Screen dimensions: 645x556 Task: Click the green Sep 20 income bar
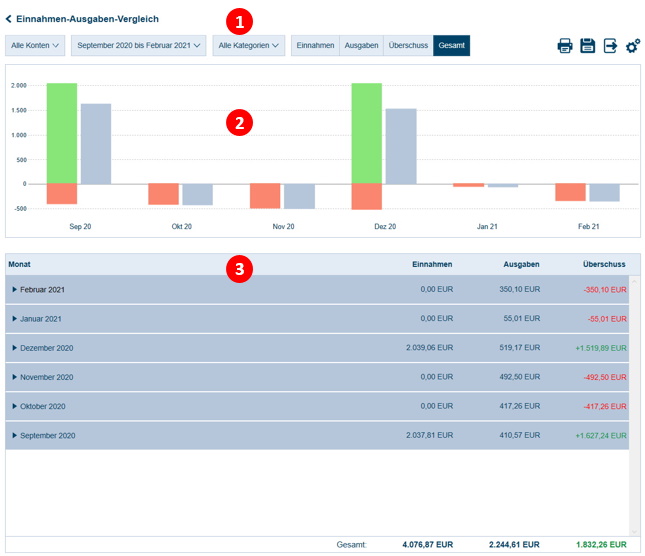click(x=62, y=133)
